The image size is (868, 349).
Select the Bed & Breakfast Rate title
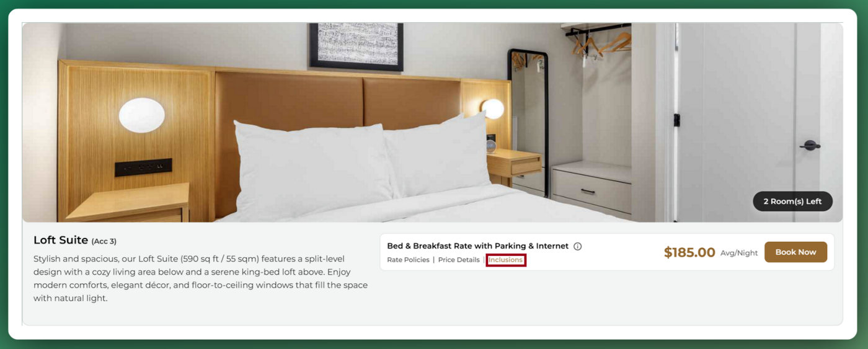tap(477, 246)
